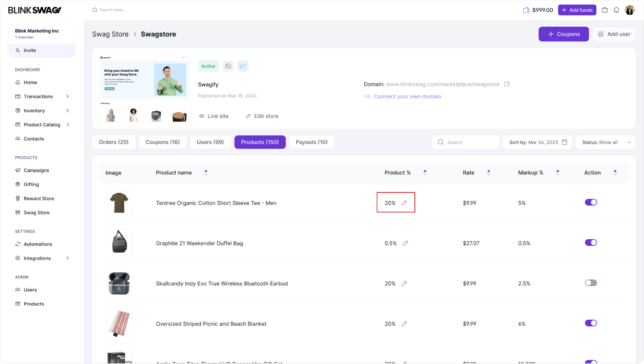
Task: Enable Skullcandy Indy Evo Earbud product
Action: click(591, 283)
